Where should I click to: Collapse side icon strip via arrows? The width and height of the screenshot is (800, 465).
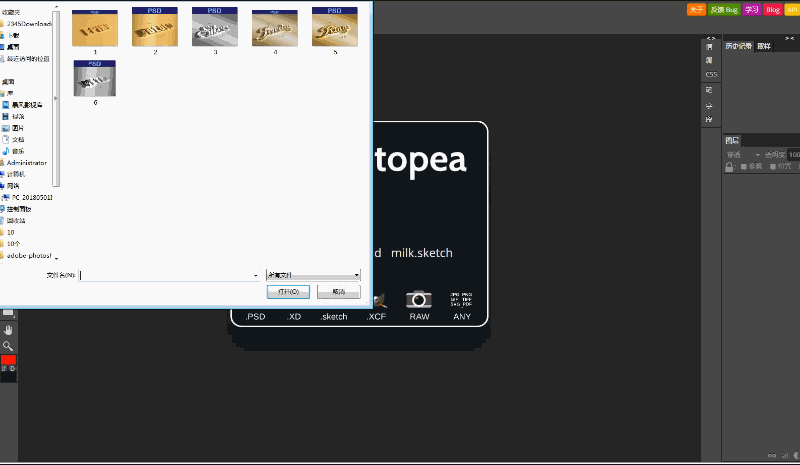point(711,38)
